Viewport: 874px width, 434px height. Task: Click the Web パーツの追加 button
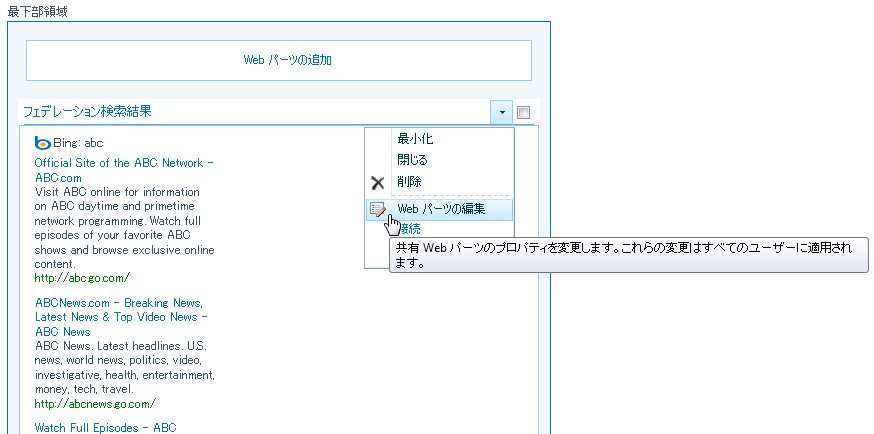coord(279,60)
